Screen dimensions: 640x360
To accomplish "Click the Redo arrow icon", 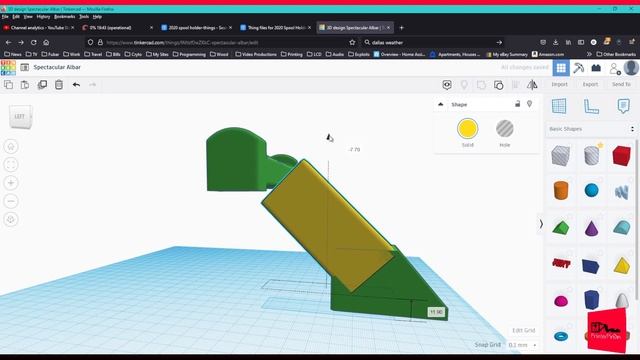I will (x=93, y=84).
